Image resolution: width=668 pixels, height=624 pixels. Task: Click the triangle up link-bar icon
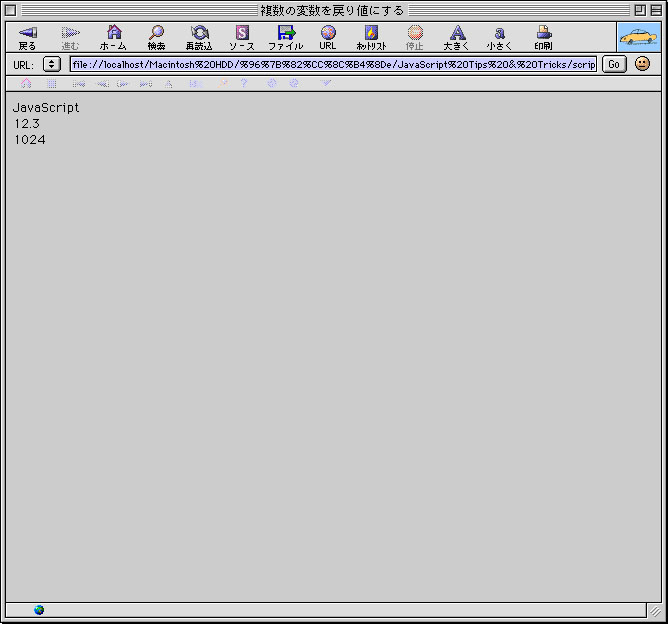click(169, 83)
